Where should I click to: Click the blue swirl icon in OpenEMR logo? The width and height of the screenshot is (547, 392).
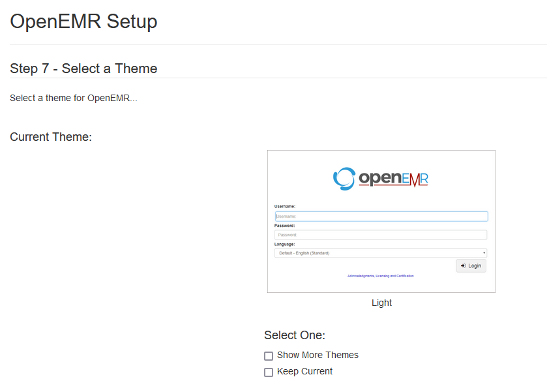(x=344, y=179)
